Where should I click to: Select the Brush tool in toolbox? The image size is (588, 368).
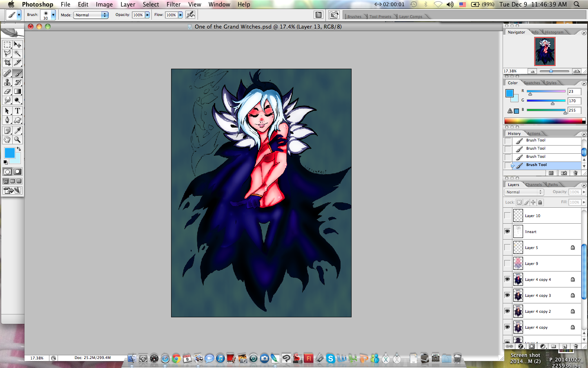point(18,74)
